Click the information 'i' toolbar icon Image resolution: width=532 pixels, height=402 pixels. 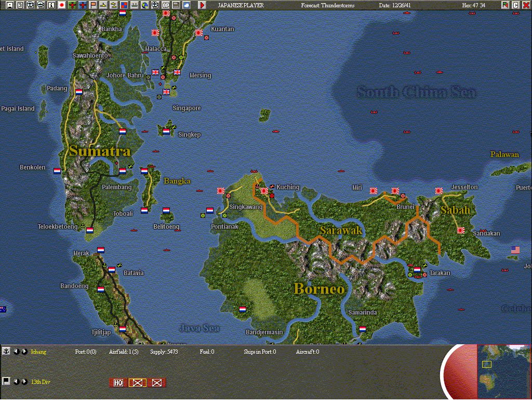click(x=51, y=5)
